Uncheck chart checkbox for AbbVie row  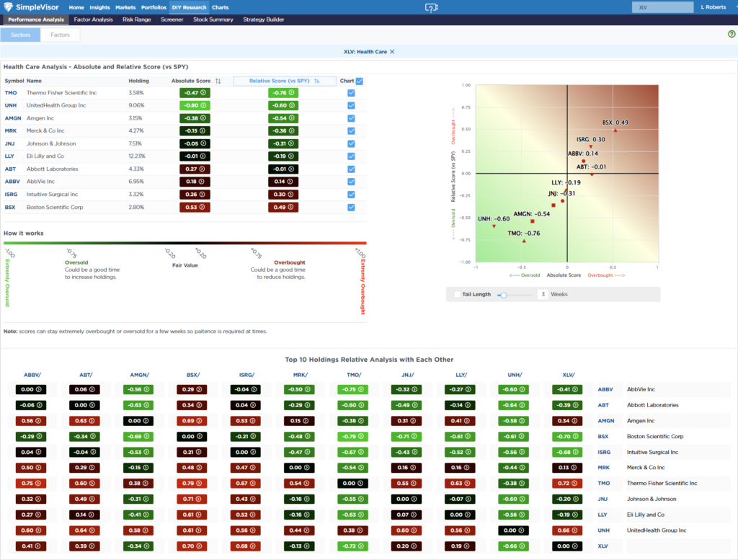pos(351,182)
